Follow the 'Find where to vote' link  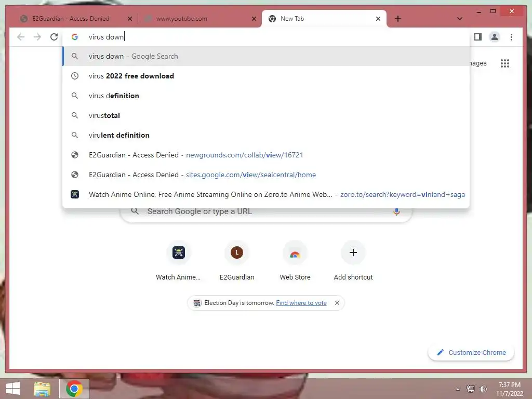301,303
